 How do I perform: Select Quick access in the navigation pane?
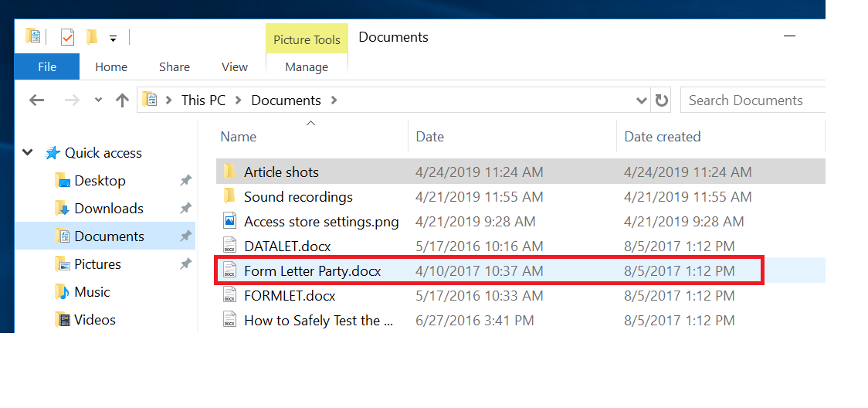pyautogui.click(x=103, y=153)
